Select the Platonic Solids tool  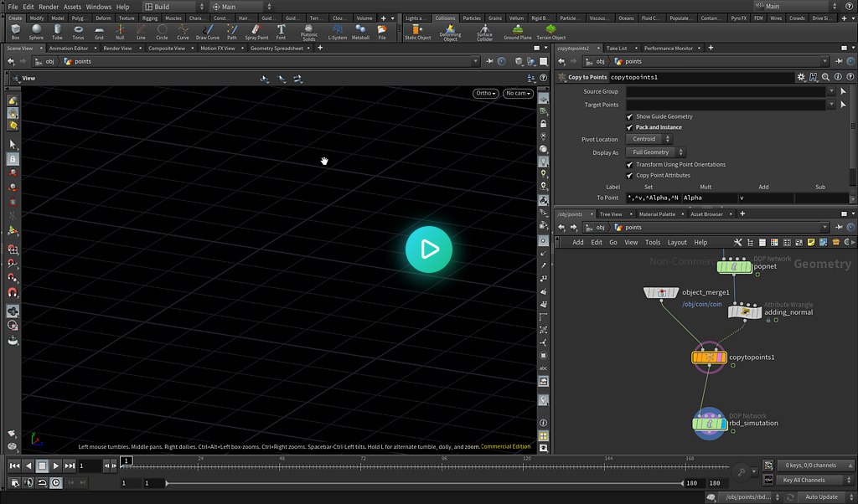[308, 33]
